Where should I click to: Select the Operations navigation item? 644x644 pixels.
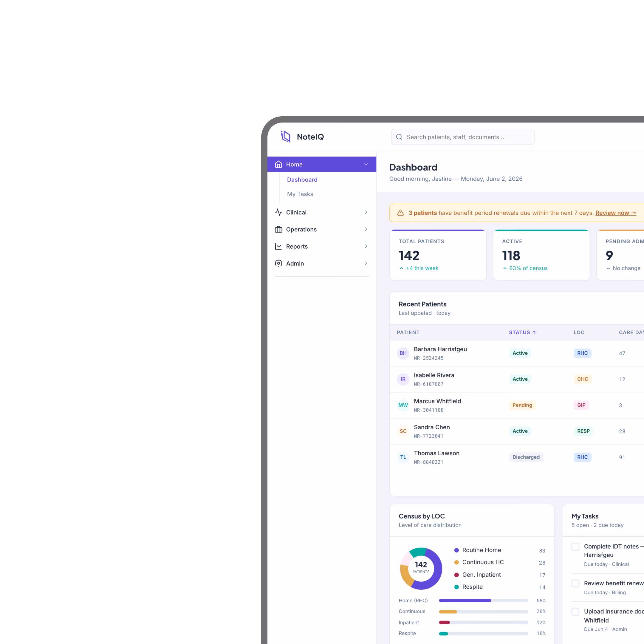click(322, 229)
